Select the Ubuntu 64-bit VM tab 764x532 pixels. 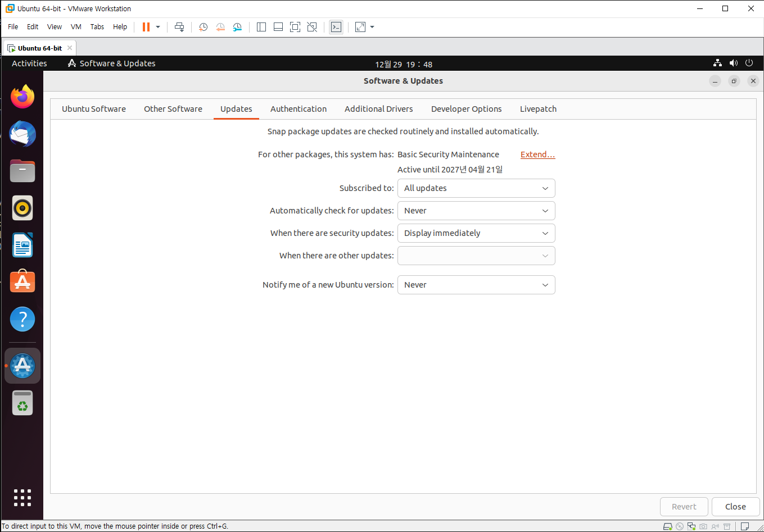click(x=39, y=48)
